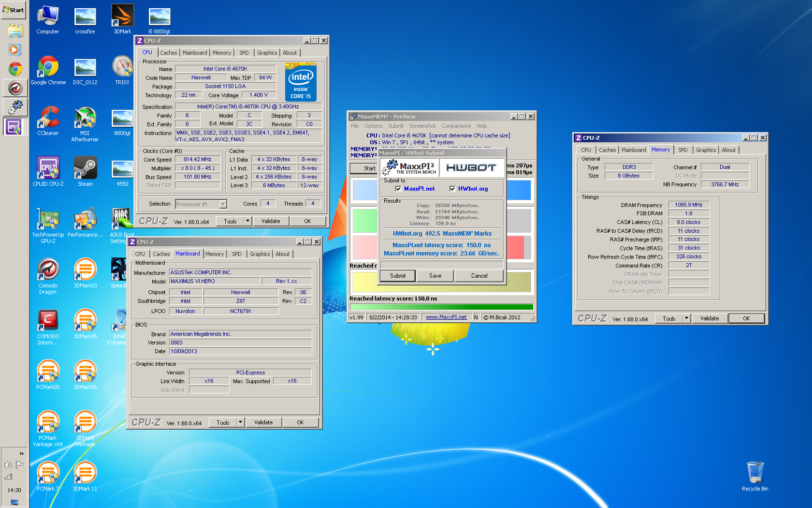Click Save in the HWbot Submit dialog

435,276
